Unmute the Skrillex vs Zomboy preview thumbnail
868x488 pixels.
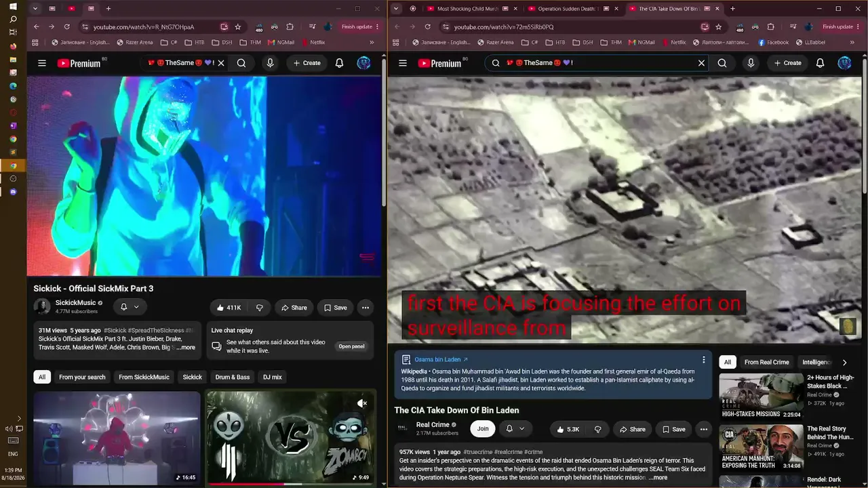pyautogui.click(x=362, y=403)
